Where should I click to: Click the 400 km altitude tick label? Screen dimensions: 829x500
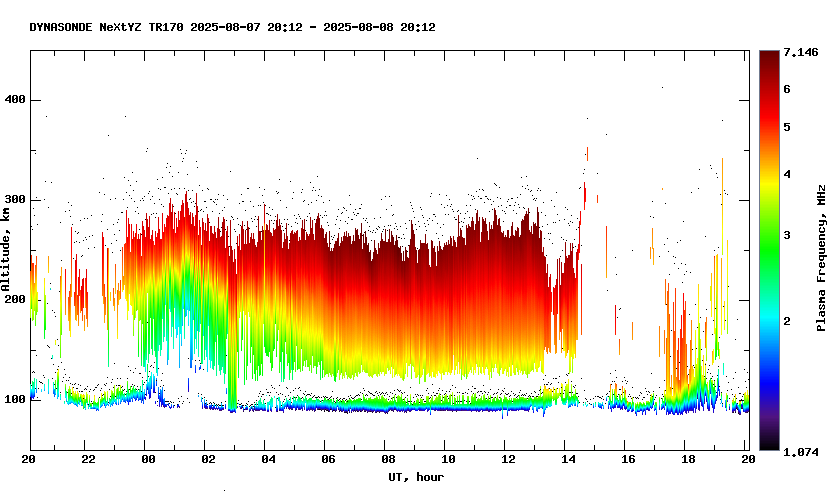[14, 99]
